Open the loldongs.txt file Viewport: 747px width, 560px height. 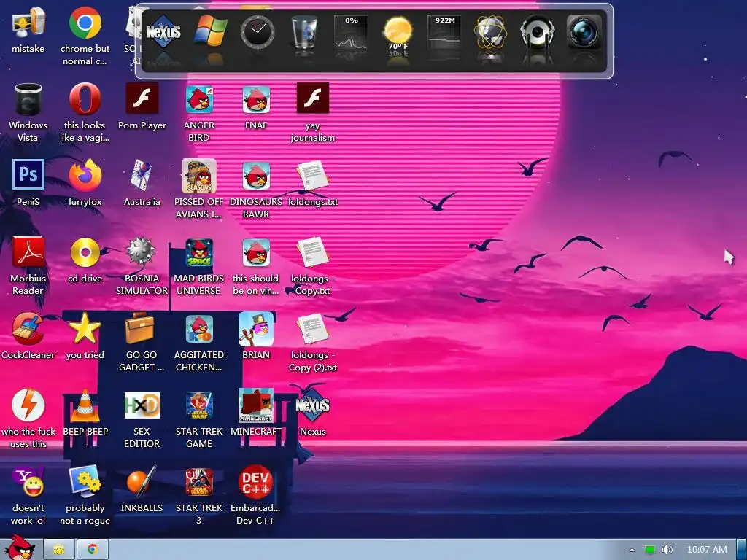(x=312, y=175)
